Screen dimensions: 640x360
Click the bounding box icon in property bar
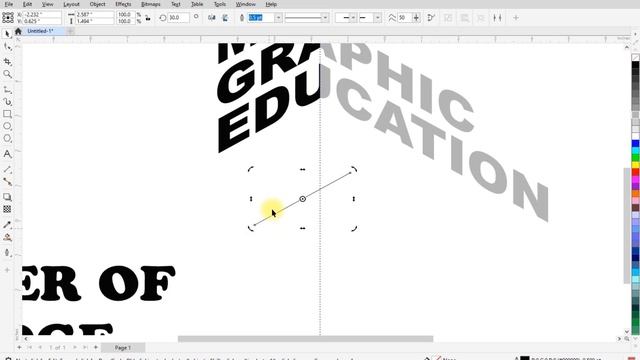pyautogui.click(x=497, y=18)
